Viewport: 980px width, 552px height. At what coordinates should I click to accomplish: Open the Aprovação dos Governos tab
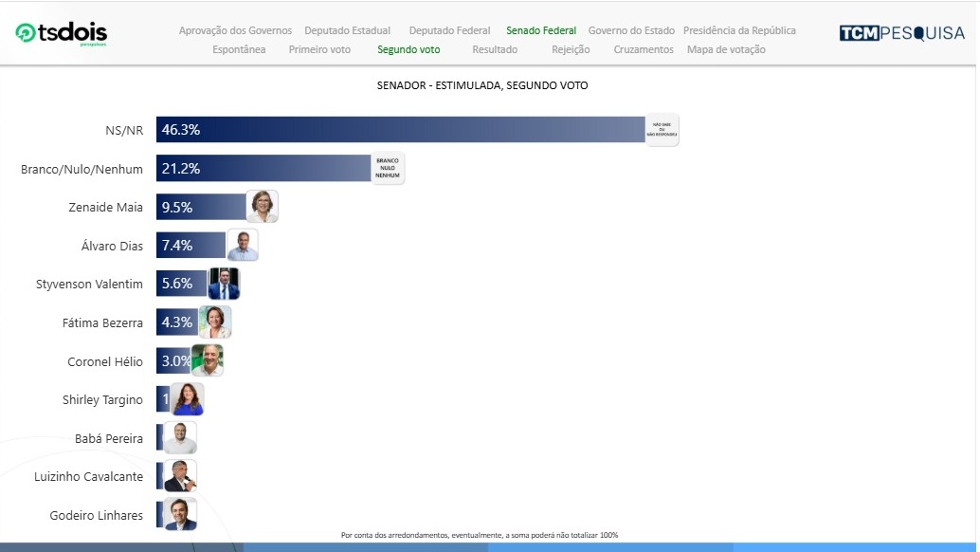(235, 30)
